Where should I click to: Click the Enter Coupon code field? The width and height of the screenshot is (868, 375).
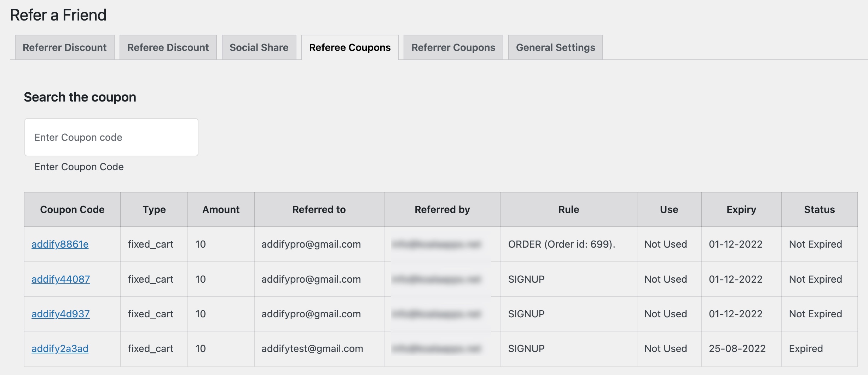(x=111, y=137)
